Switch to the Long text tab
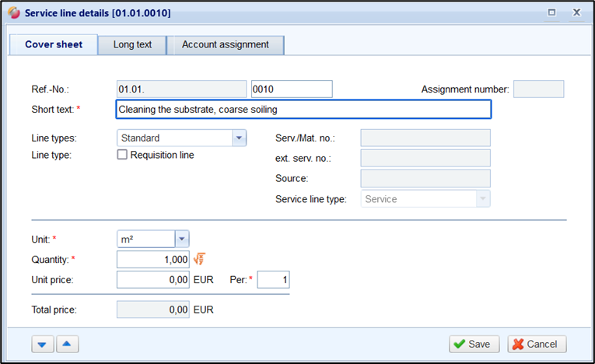The width and height of the screenshot is (595, 364). 132,45
